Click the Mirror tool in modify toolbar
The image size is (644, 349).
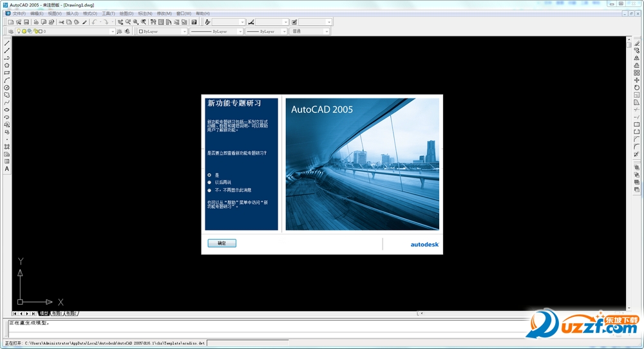(637, 58)
